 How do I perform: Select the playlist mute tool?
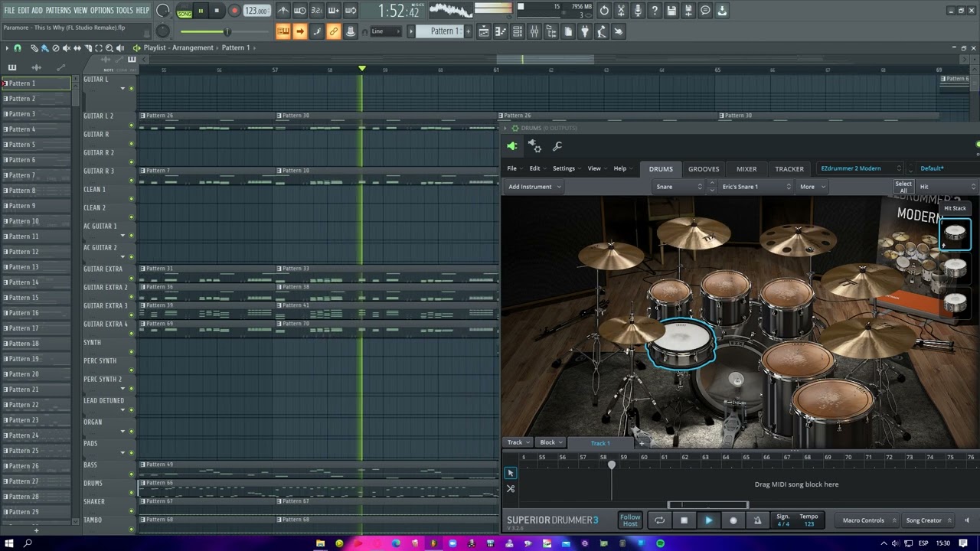click(66, 48)
